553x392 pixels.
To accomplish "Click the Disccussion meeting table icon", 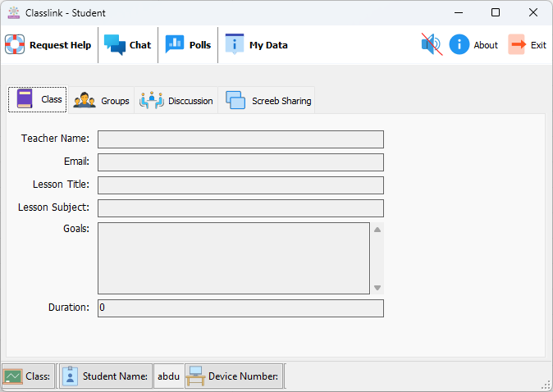I will point(152,101).
